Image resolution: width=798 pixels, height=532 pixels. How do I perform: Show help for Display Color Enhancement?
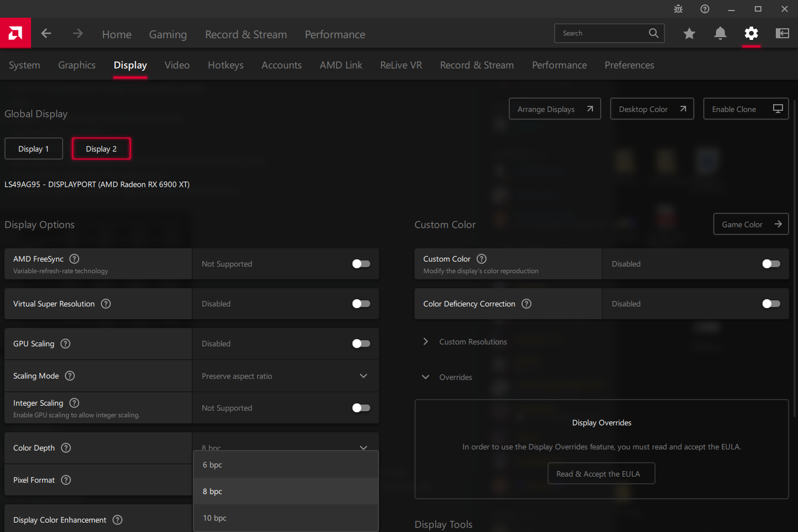coord(117,520)
